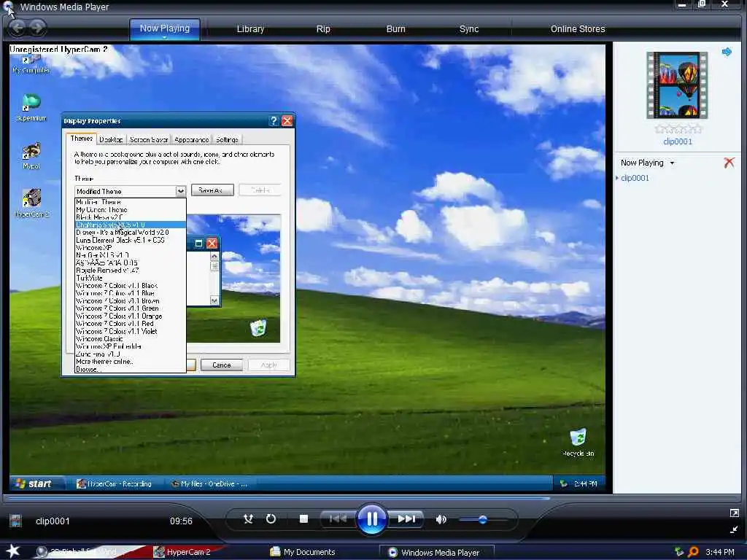Click the Supermium desktop icon in the video
This screenshot has height=560, width=747.
click(x=31, y=108)
